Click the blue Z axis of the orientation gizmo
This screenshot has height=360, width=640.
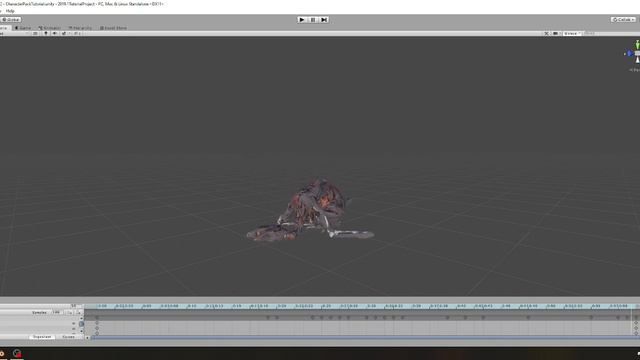click(630, 53)
